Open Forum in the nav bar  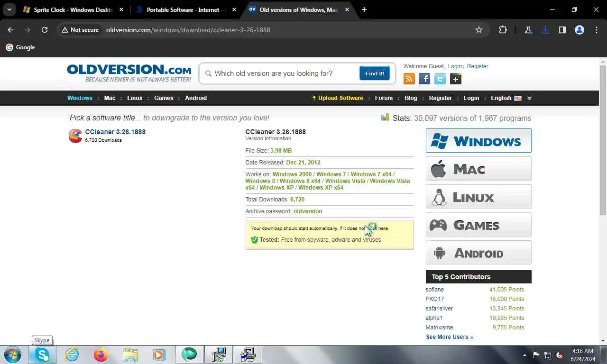(x=384, y=98)
